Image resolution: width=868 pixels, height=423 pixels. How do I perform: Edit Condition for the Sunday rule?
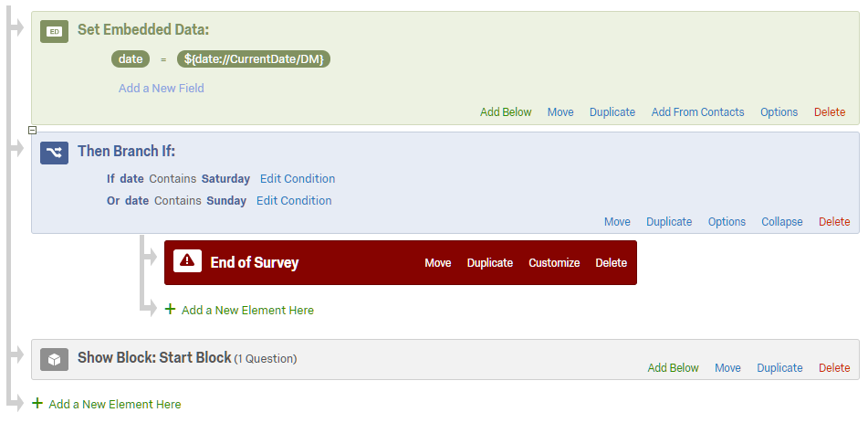tap(294, 201)
